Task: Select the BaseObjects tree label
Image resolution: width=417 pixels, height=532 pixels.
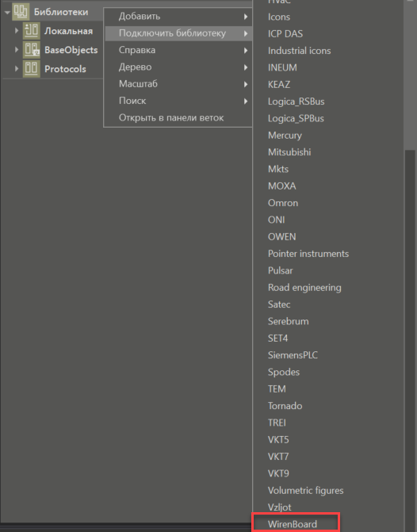Action: click(71, 50)
